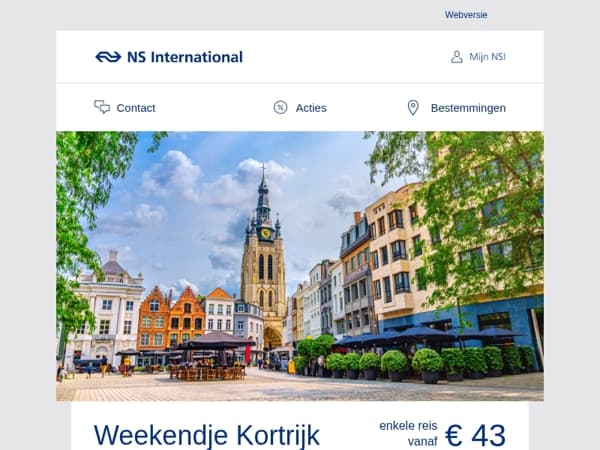Screen dimensions: 600x450
Task: Click the Weekendje Kortrijk heading
Action: click(x=207, y=435)
